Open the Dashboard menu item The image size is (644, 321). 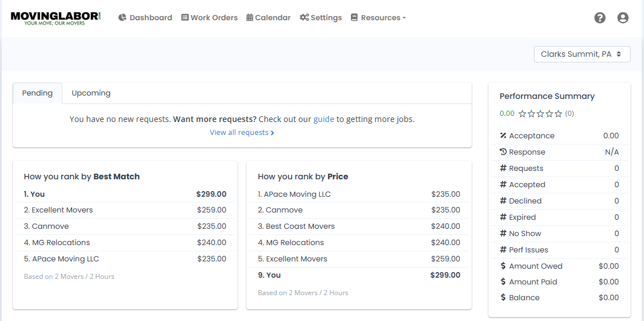tap(145, 17)
